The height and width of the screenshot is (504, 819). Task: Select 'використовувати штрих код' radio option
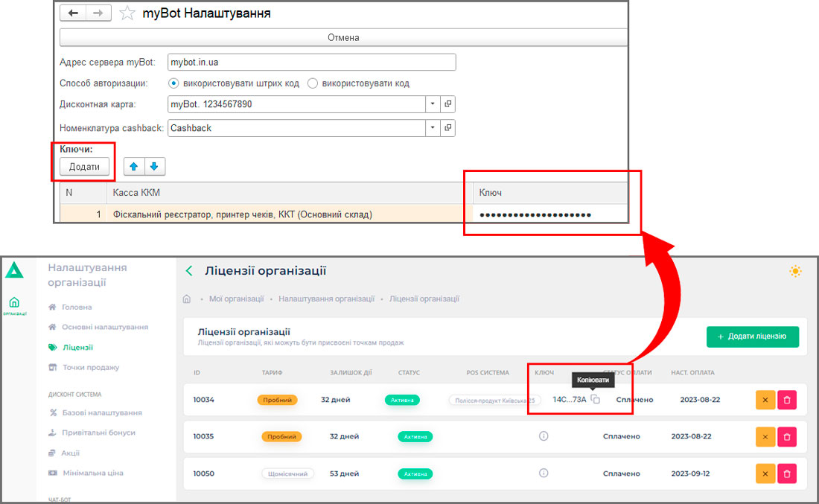pyautogui.click(x=173, y=83)
